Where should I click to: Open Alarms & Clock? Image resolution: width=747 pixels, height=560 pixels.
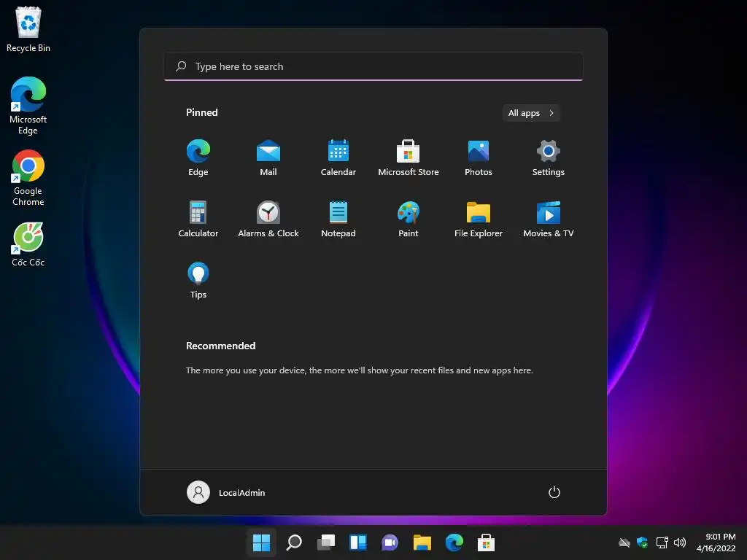268,219
